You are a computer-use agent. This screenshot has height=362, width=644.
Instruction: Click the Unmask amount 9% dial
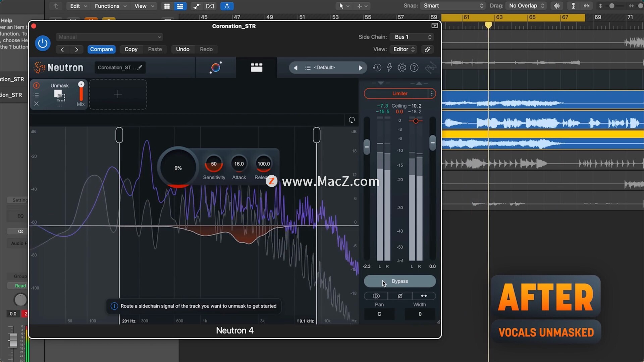pos(178,168)
